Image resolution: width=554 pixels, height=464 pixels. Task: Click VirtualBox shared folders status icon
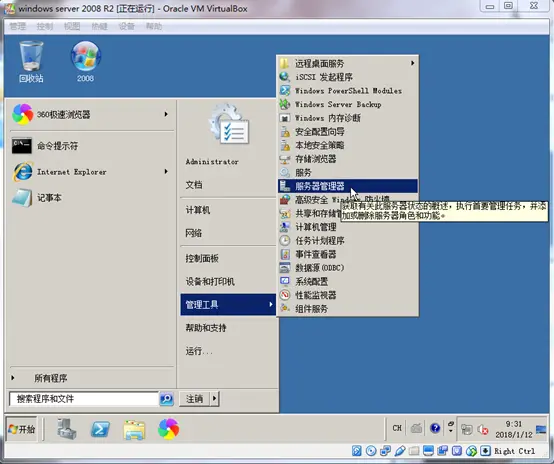(x=414, y=451)
